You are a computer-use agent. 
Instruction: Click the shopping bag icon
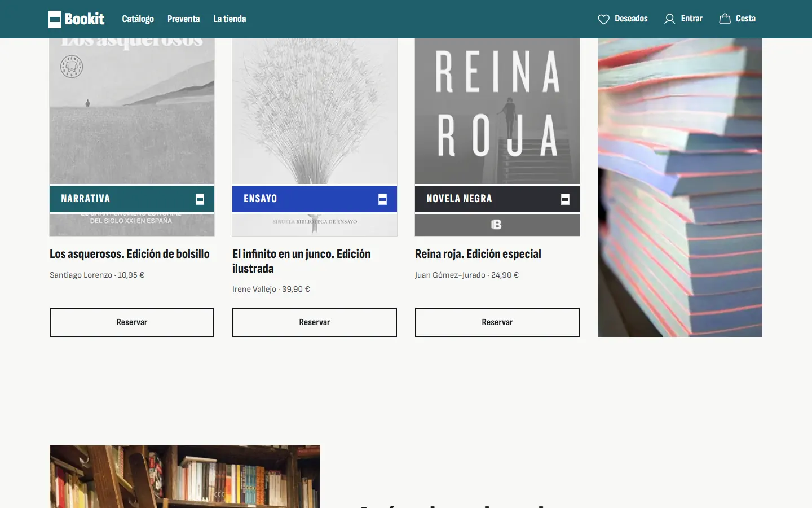pos(725,19)
